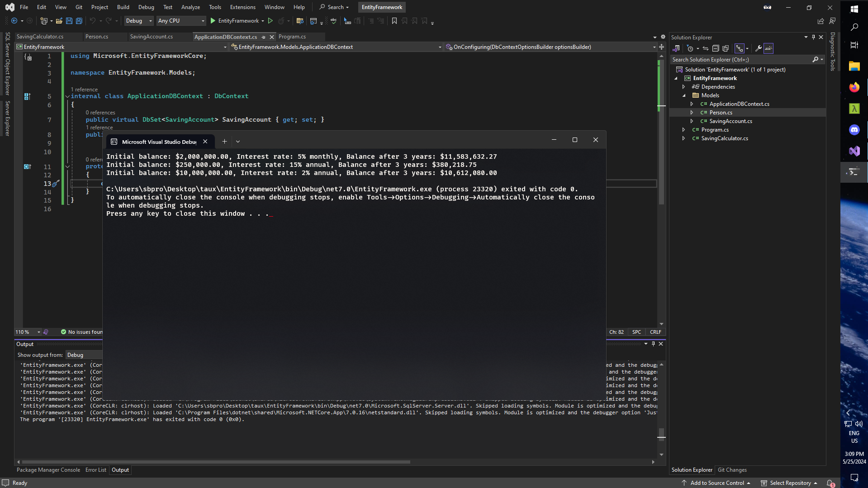Open the ApplicationDBContext type navigation dropdown

point(336,47)
